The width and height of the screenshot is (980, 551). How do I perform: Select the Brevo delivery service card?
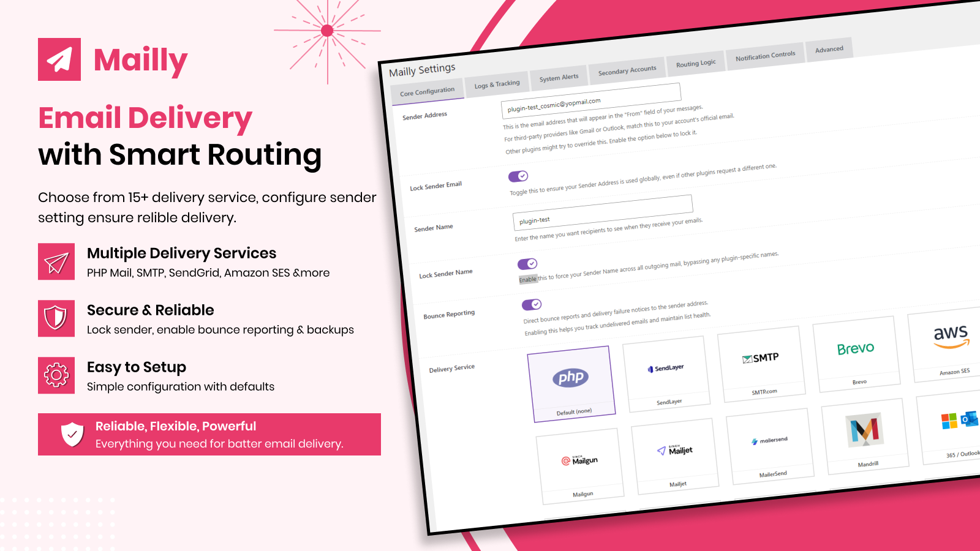point(856,354)
